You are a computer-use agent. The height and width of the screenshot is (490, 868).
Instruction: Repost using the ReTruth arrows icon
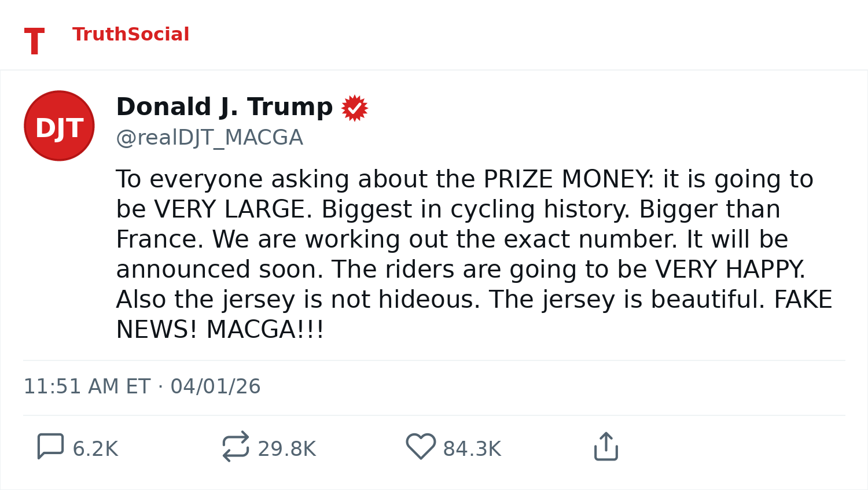pyautogui.click(x=236, y=447)
